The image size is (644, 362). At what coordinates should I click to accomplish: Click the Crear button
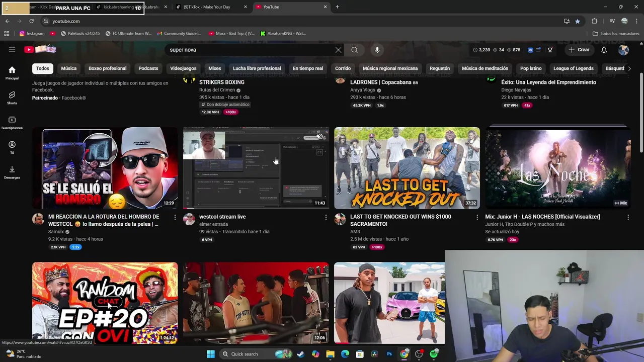pos(579,50)
